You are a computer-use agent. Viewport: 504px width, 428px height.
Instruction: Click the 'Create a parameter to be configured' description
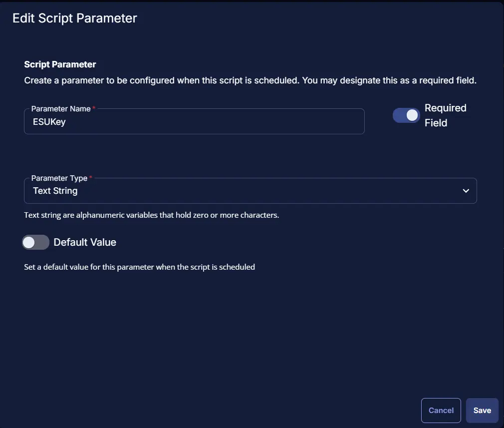coord(250,80)
